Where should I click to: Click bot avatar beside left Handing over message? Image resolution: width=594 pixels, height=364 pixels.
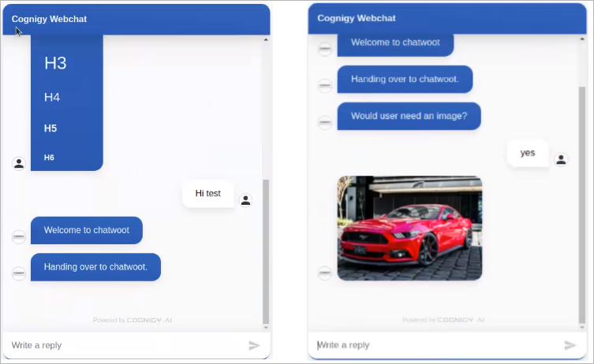[x=19, y=273]
